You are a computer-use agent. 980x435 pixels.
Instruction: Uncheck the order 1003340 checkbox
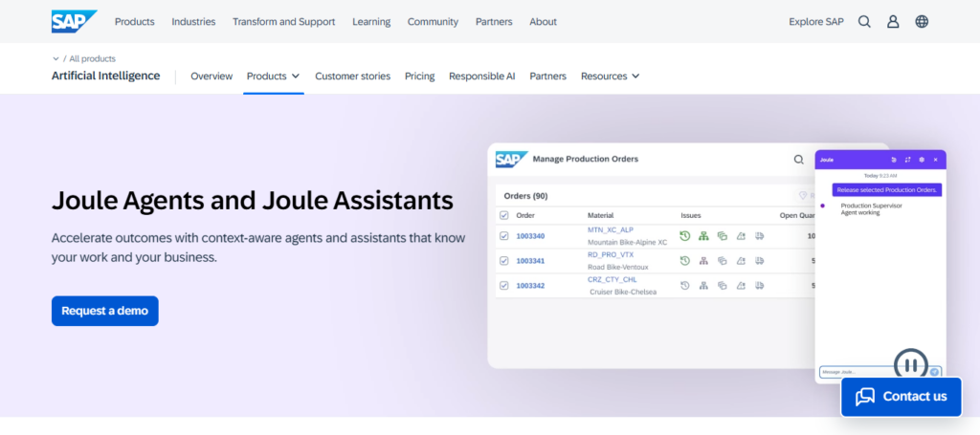(x=504, y=236)
